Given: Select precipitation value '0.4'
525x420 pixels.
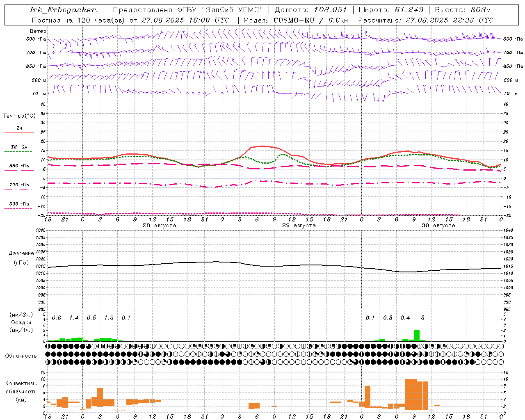Looking at the screenshot, I should (x=405, y=318).
